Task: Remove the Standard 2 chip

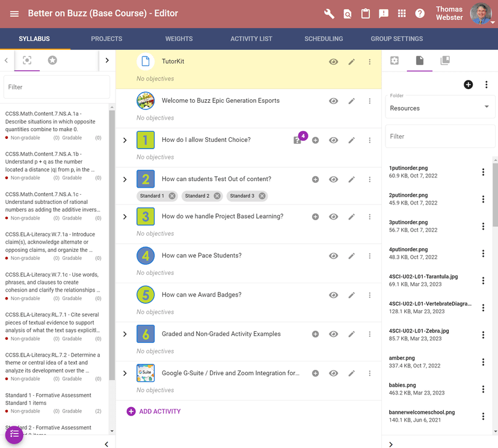Action: pyautogui.click(x=217, y=196)
